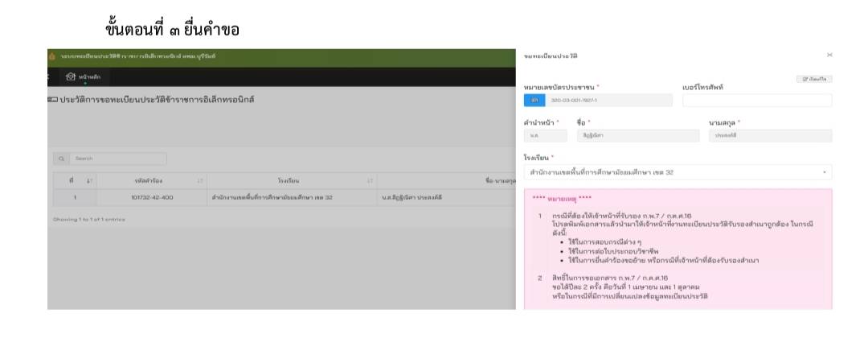Click bullet text ใช้ในการสอบกรณีต่าง ๆ
Viewport: 868px width, 338px height.
pyautogui.click(x=604, y=242)
